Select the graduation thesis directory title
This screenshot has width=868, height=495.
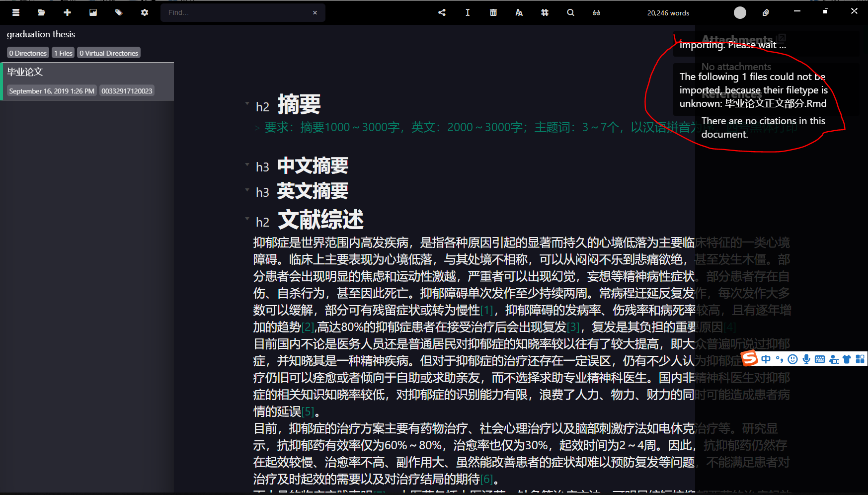41,34
